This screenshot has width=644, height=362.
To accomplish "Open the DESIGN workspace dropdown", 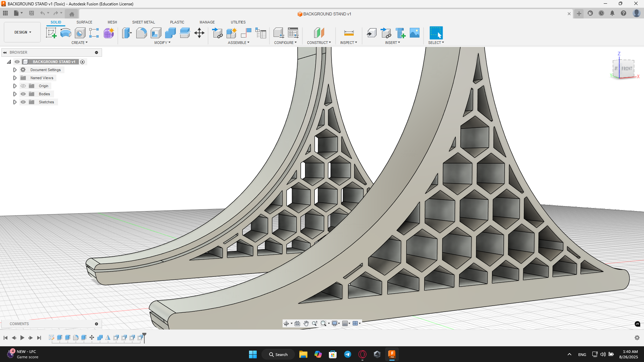I will [22, 32].
